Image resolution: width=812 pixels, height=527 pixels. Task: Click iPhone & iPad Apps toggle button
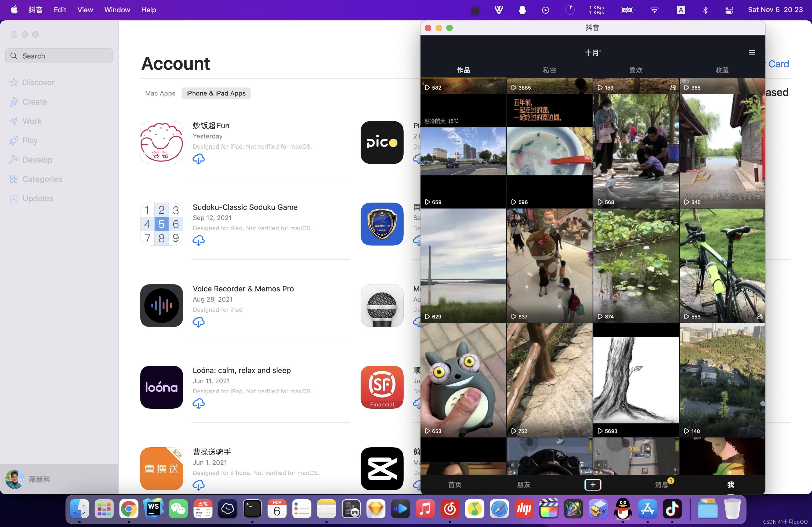tap(215, 93)
